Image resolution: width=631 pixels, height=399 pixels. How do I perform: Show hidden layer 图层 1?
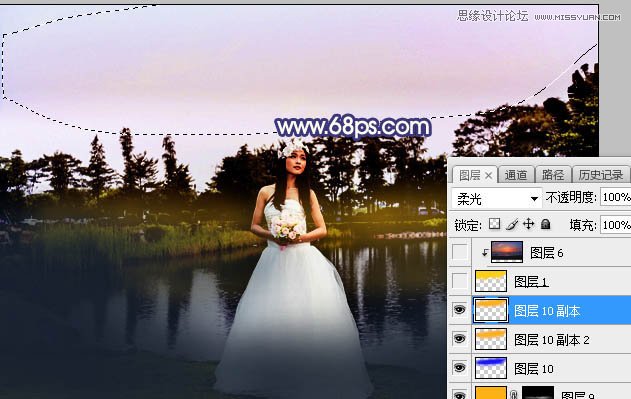click(460, 281)
